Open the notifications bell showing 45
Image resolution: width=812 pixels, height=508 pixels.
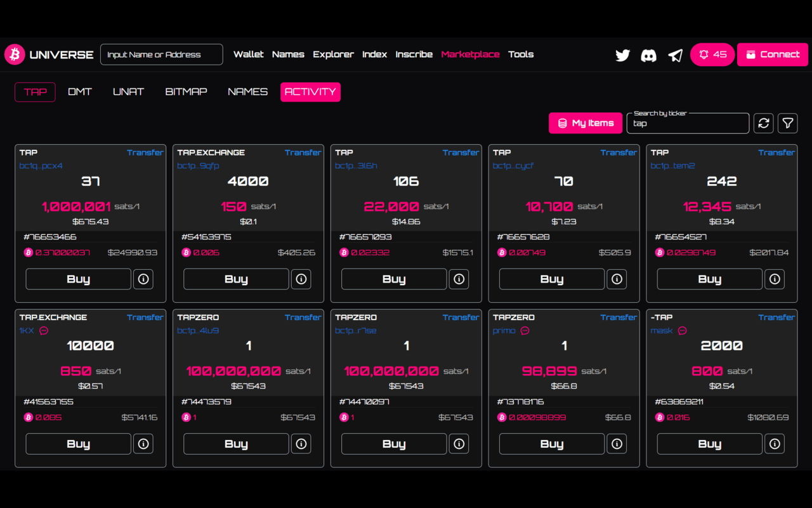pyautogui.click(x=712, y=55)
